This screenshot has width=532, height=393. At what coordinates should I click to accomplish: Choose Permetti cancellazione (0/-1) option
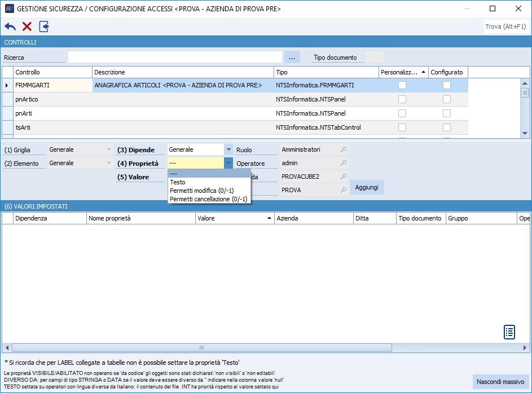[209, 198]
